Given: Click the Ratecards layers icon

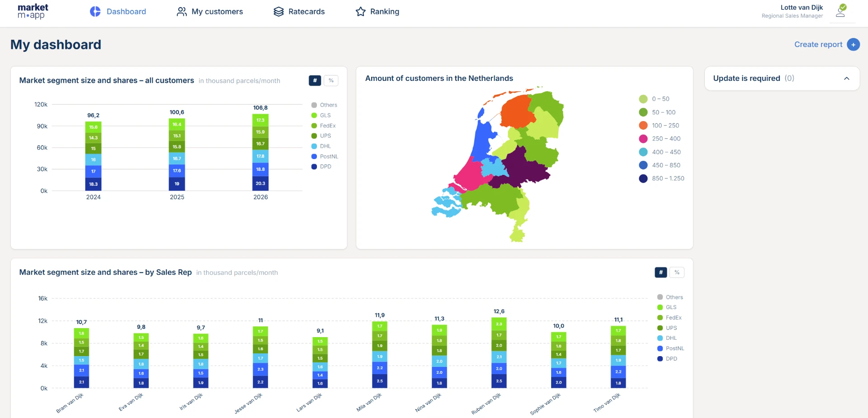Looking at the screenshot, I should pyautogui.click(x=279, y=11).
